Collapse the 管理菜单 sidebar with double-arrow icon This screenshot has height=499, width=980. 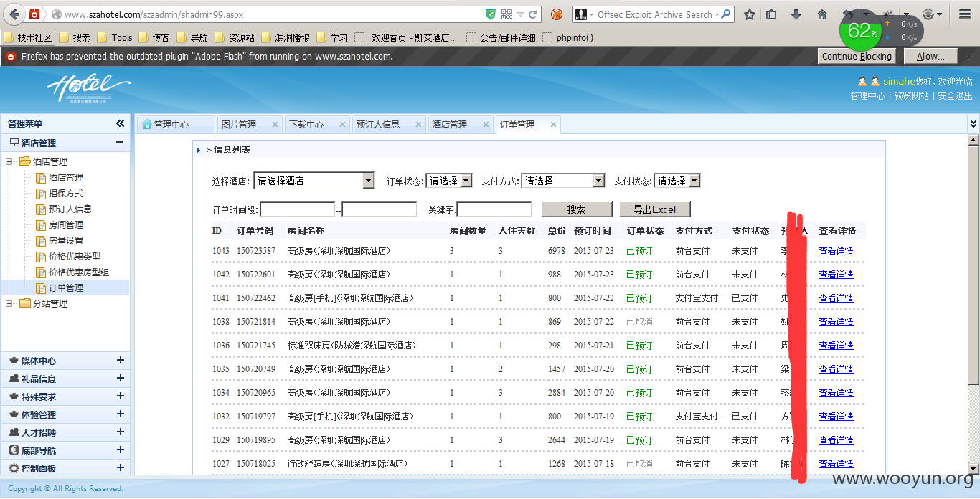click(120, 123)
